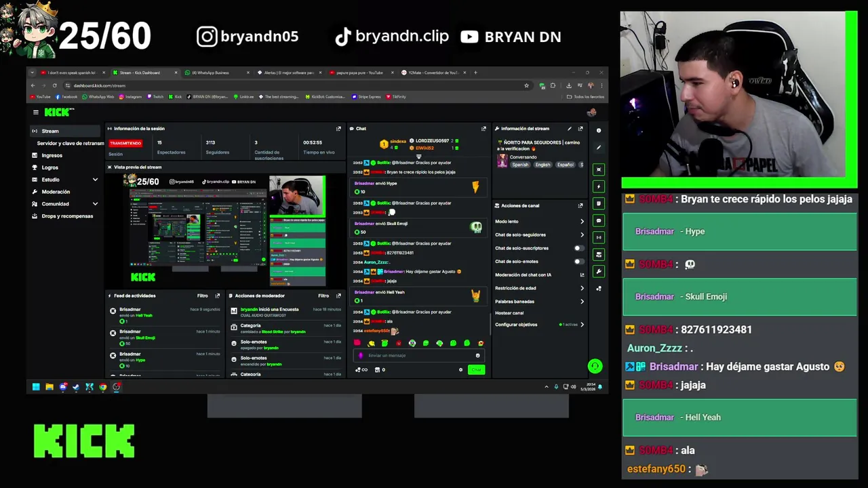Viewport: 868px width, 488px height.
Task: Switch to WhatsApp Business browser tab
Action: pos(217,73)
